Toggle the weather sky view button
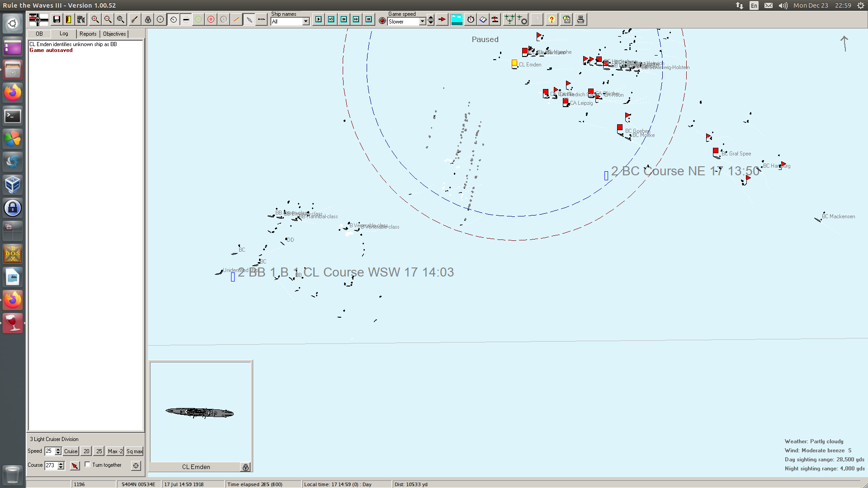 457,19
